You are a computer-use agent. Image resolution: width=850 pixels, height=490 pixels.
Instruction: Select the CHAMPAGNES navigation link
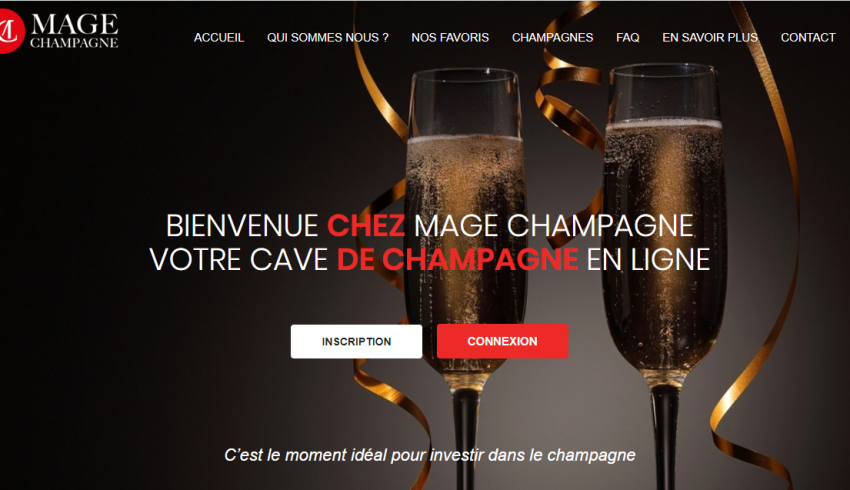coord(552,37)
